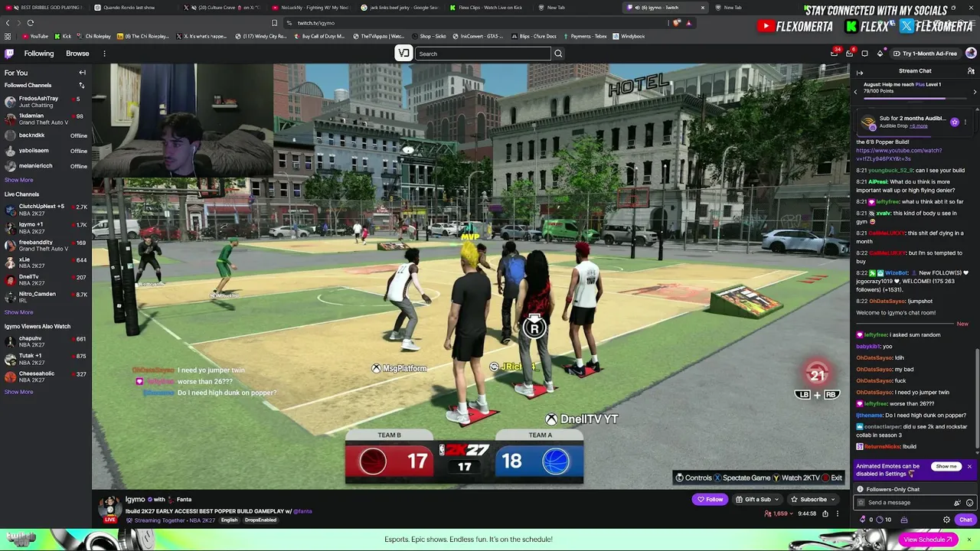Reload the page with browser refresh
980x551 pixels.
point(31,23)
